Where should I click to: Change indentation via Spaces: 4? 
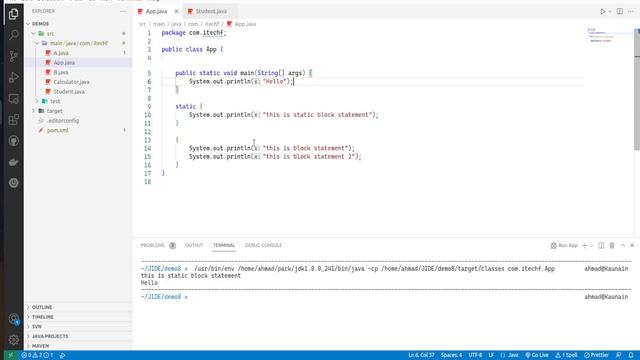(x=451, y=355)
